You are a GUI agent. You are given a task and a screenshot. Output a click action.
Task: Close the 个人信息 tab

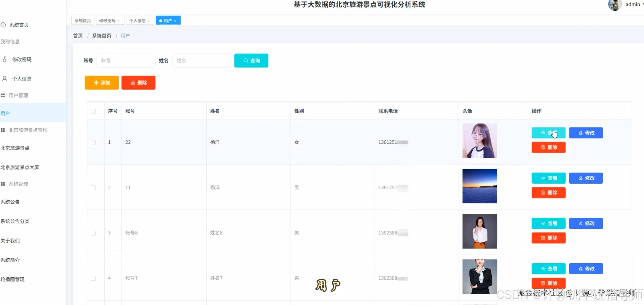(x=149, y=20)
